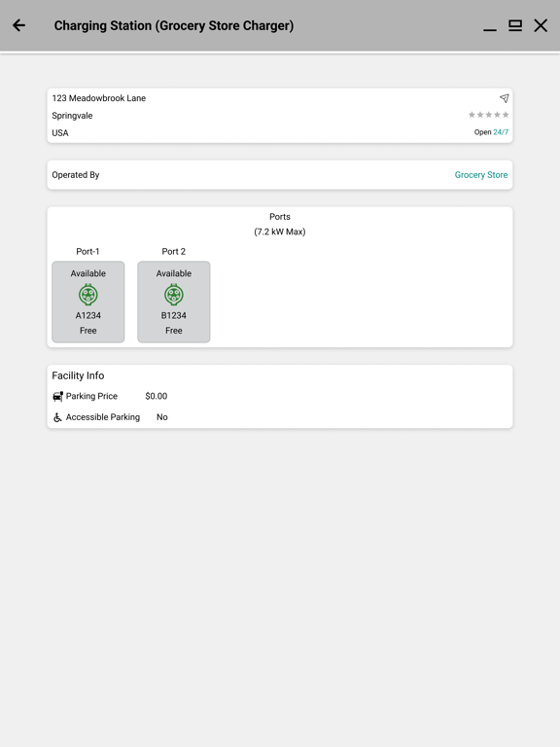Click the Free price under B1234
Viewport: 560px width, 747px height.
click(174, 331)
